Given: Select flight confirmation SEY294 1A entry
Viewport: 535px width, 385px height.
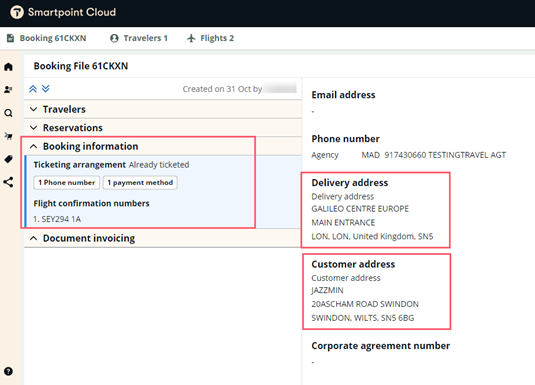Looking at the screenshot, I should point(57,219).
